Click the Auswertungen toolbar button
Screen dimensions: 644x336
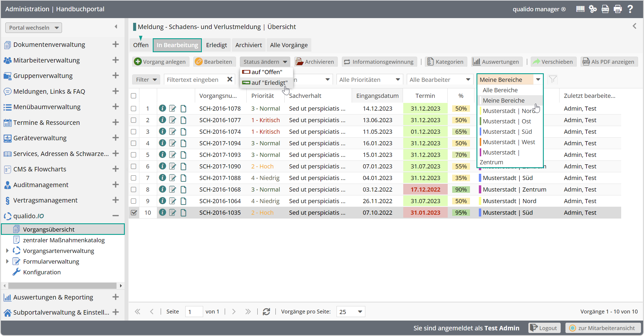coord(496,62)
